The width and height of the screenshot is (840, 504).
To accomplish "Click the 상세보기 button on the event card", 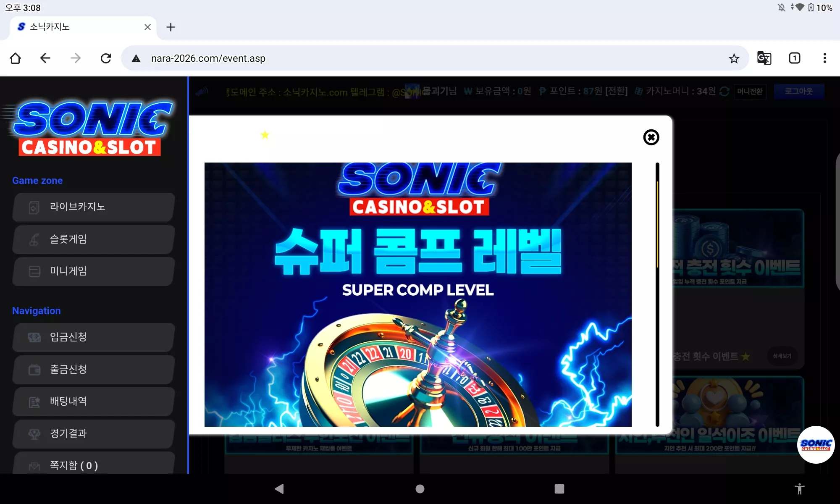I will (782, 356).
